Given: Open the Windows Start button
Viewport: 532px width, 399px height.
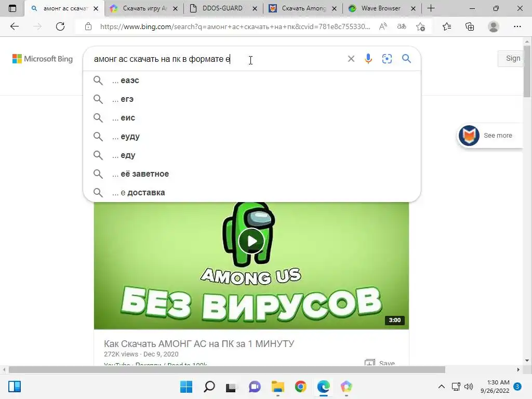Looking at the screenshot, I should (186, 387).
